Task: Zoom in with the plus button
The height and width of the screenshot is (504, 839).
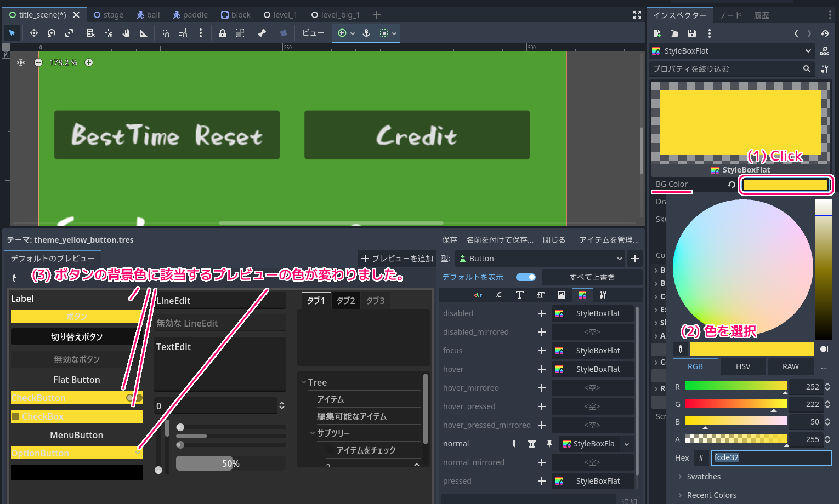Action: [89, 62]
